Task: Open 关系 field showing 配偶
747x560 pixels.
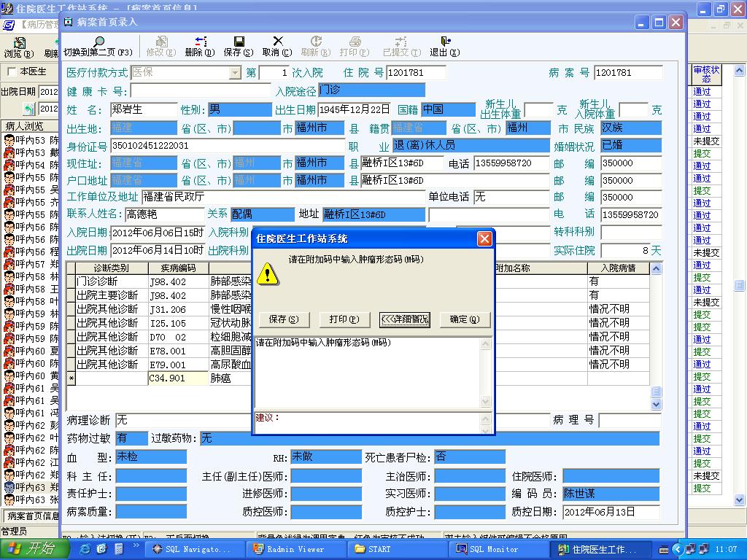Action: 263,214
